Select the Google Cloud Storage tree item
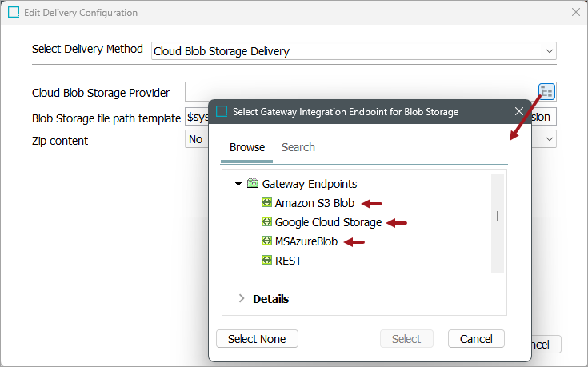 tap(328, 222)
